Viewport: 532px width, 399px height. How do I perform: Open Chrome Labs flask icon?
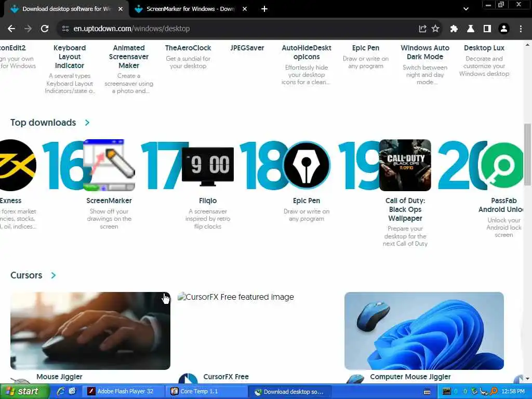point(471,29)
